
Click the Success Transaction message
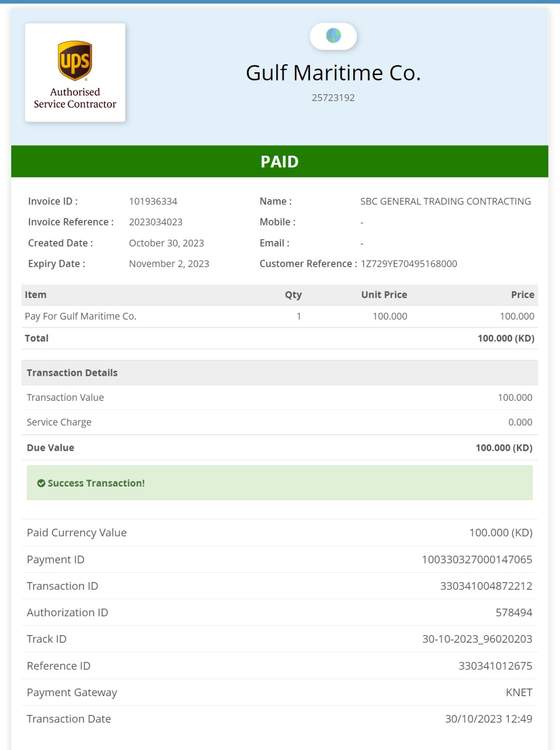(x=96, y=483)
